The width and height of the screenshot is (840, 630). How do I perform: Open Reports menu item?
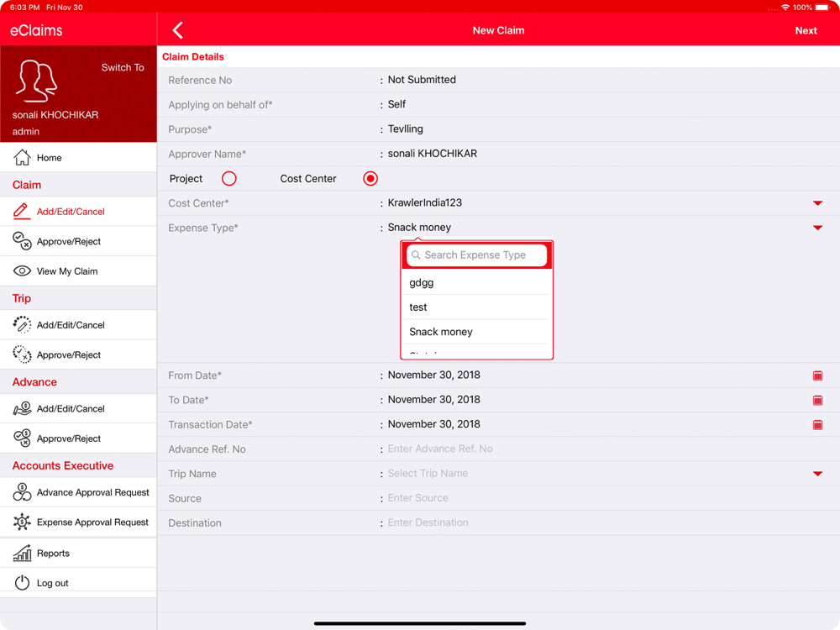[x=78, y=553]
